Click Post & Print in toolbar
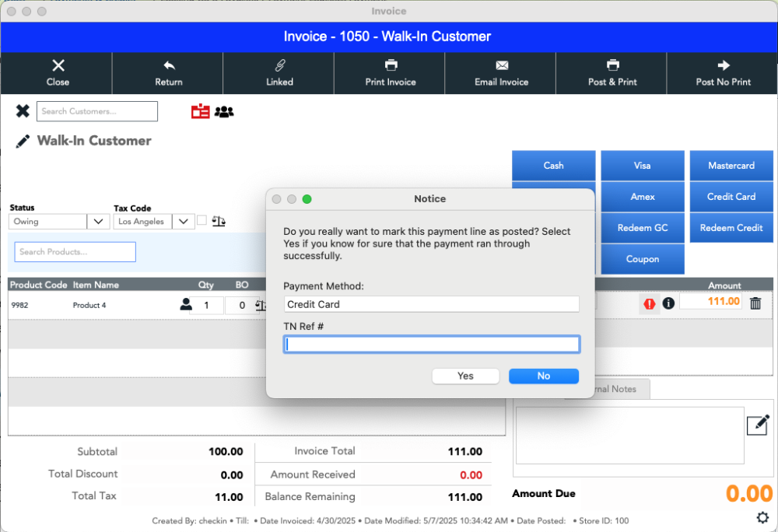 click(612, 73)
